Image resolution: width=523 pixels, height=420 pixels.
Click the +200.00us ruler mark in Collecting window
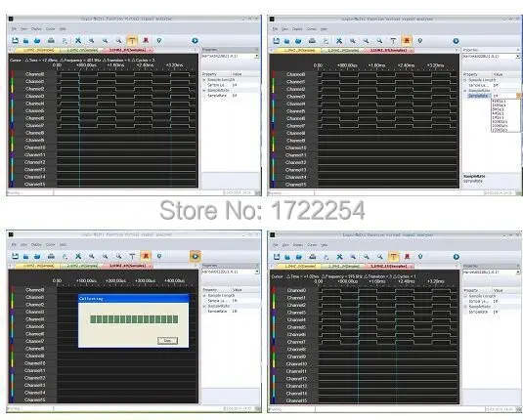coord(115,280)
